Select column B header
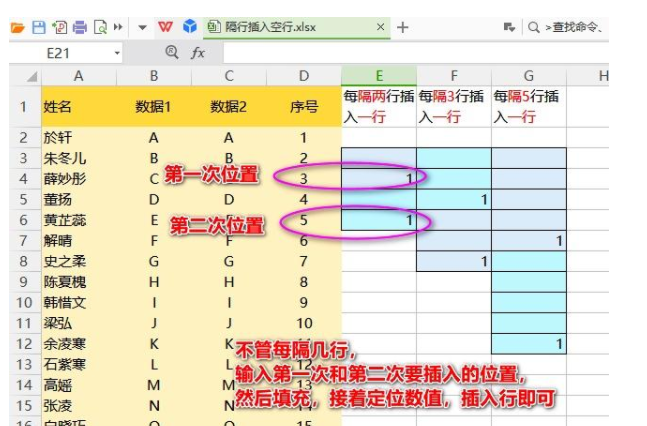This screenshot has width=647, height=426. (x=154, y=76)
